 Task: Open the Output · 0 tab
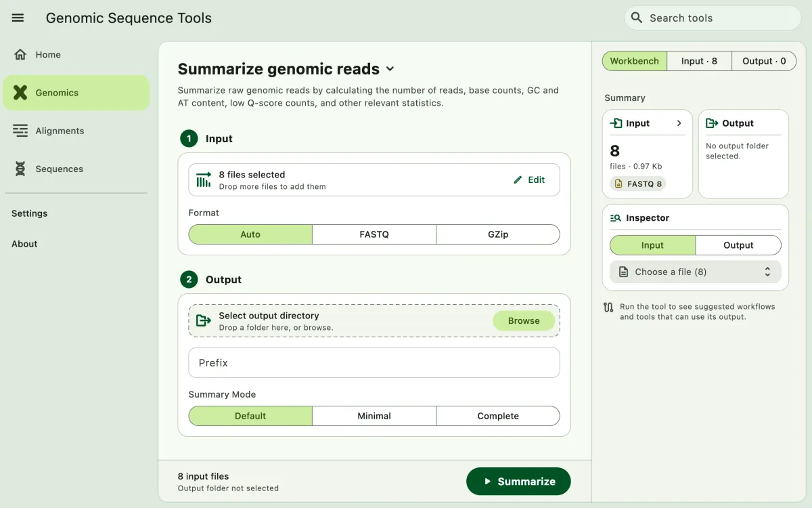click(764, 61)
